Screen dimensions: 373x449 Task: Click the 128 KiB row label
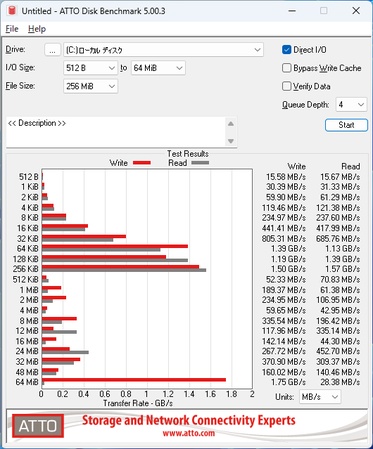pos(26,259)
